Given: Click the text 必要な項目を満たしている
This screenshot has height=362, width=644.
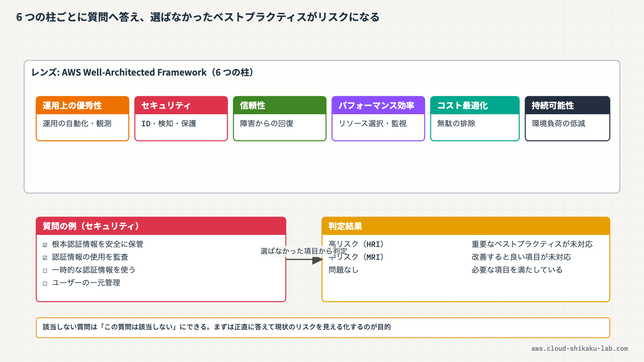Looking at the screenshot, I should point(517,270).
